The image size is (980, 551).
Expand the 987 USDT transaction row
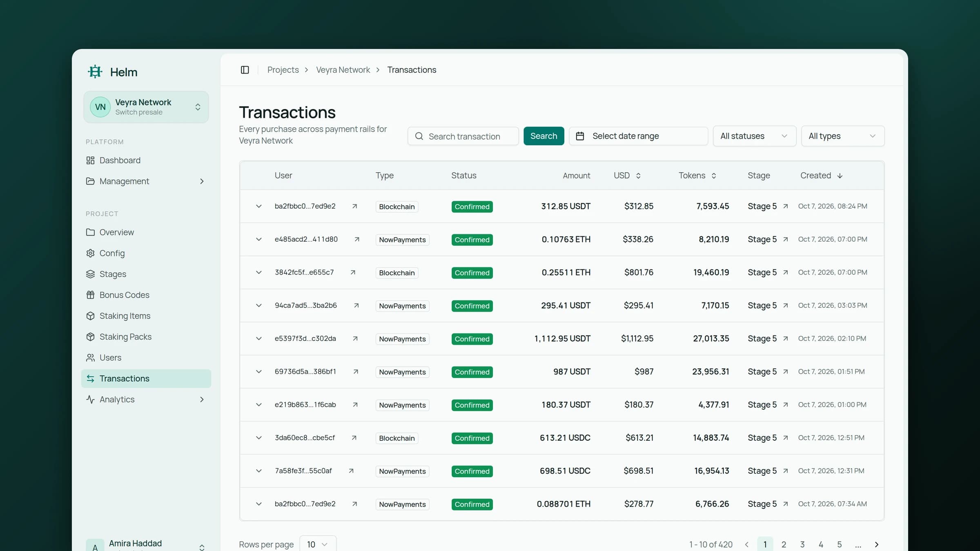tap(258, 371)
